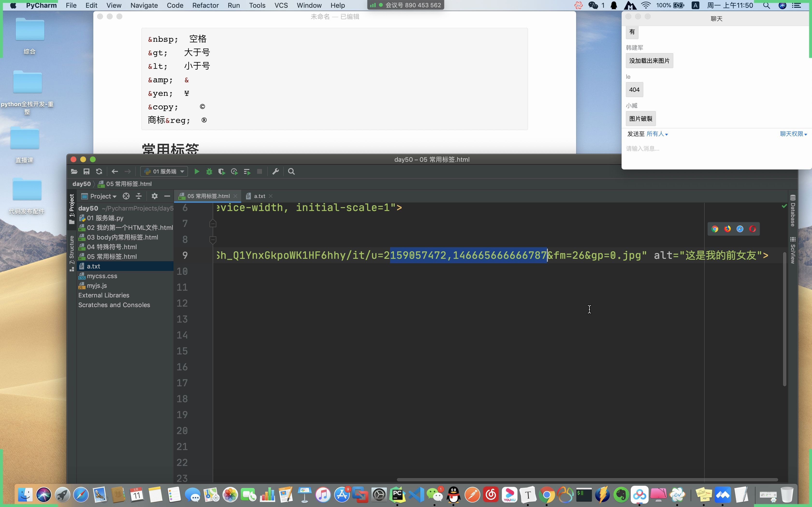Screen dimensions: 812x507
Task: Click the Search Everywhere magnifier icon
Action: coord(291,171)
